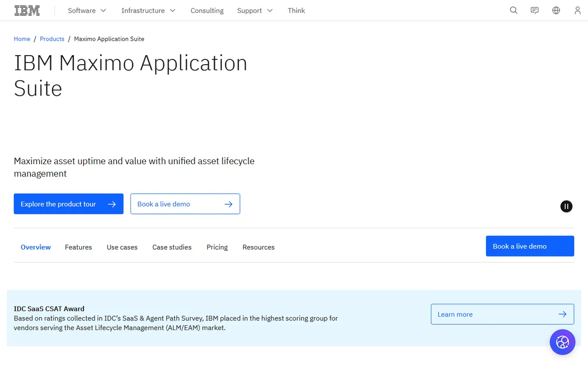
Task: Open the Think menu item
Action: click(x=296, y=11)
